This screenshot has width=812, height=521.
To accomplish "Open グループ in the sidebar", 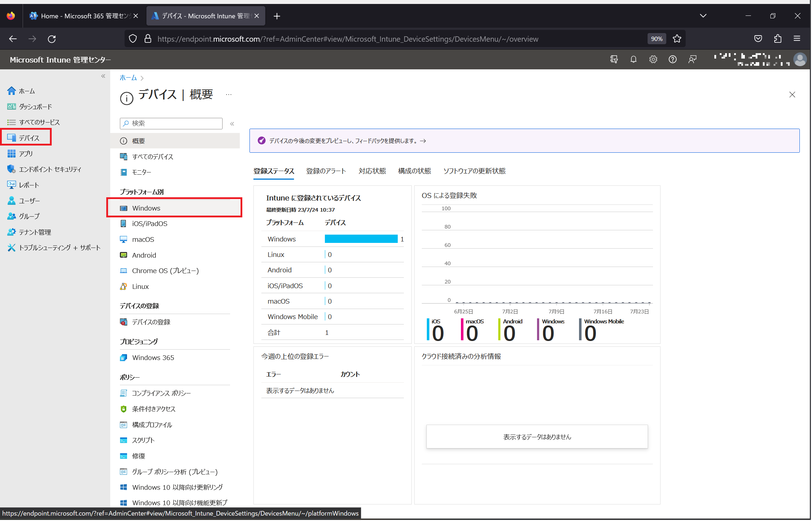I will click(23, 217).
